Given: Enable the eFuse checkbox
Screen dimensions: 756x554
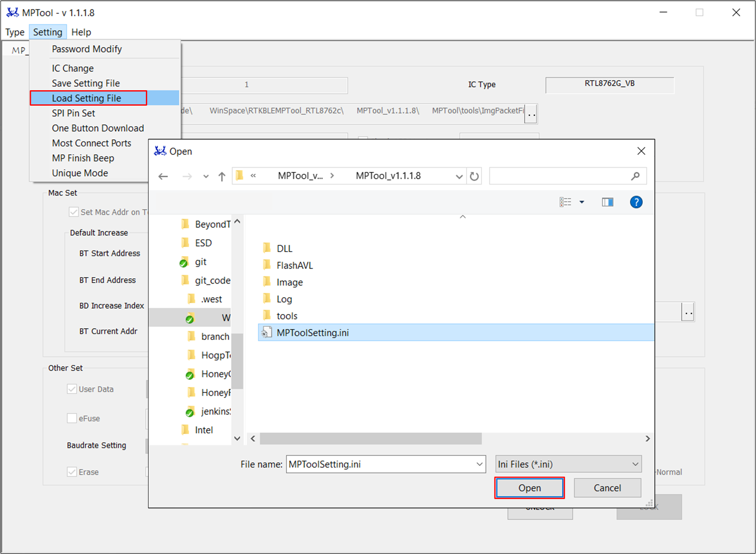Looking at the screenshot, I should 72,418.
